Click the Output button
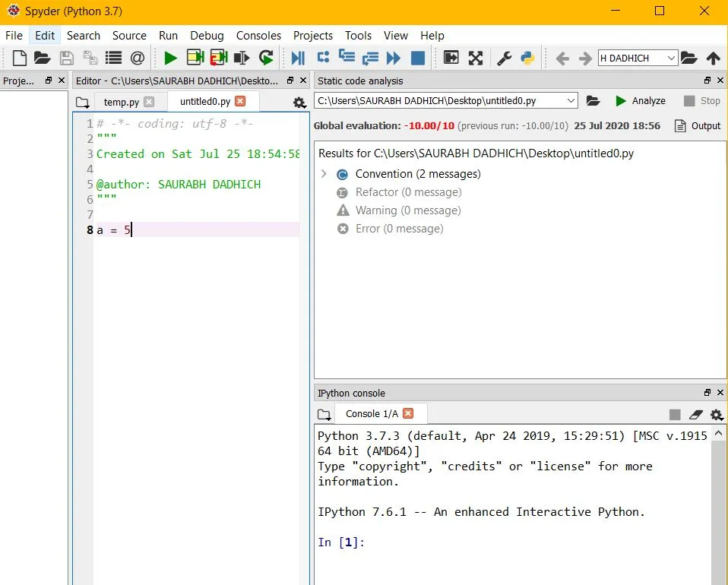This screenshot has width=728, height=585. pyautogui.click(x=698, y=126)
